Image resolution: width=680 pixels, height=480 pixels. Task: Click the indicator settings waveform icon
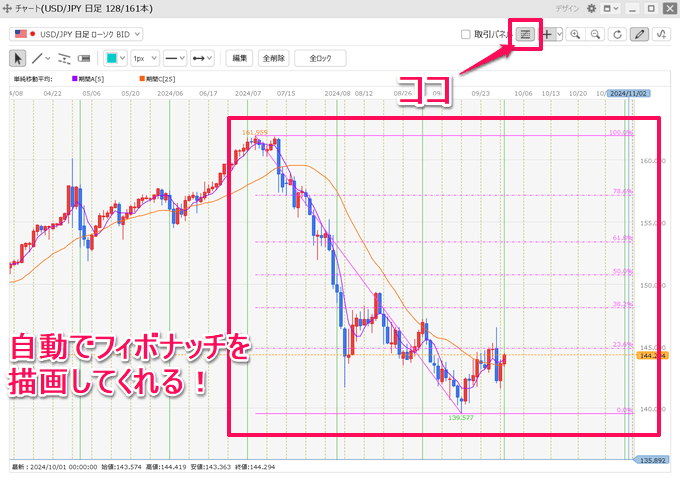pos(661,34)
